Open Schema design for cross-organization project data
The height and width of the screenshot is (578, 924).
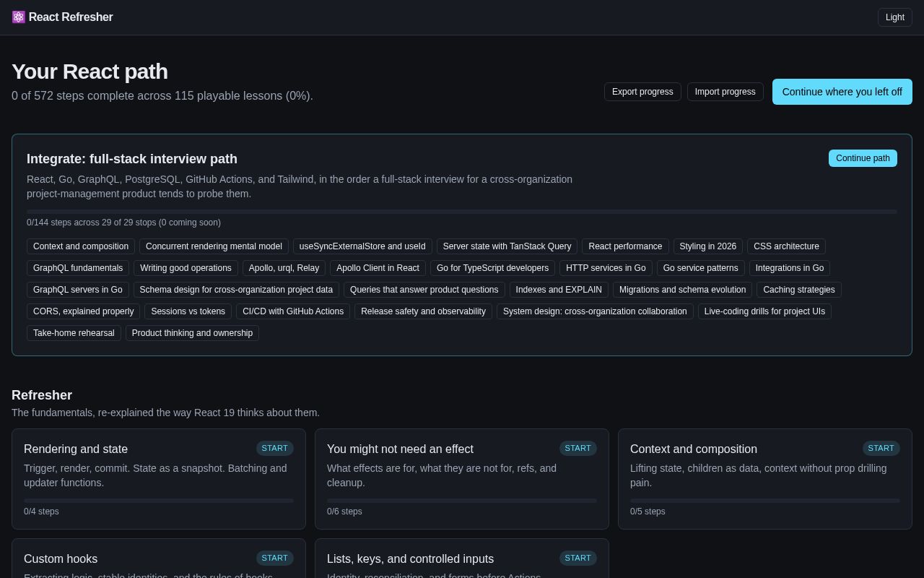(236, 290)
